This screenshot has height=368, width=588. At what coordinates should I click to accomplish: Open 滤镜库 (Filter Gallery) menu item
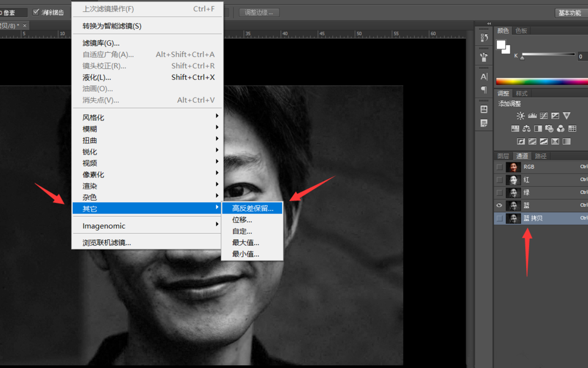[x=101, y=43]
